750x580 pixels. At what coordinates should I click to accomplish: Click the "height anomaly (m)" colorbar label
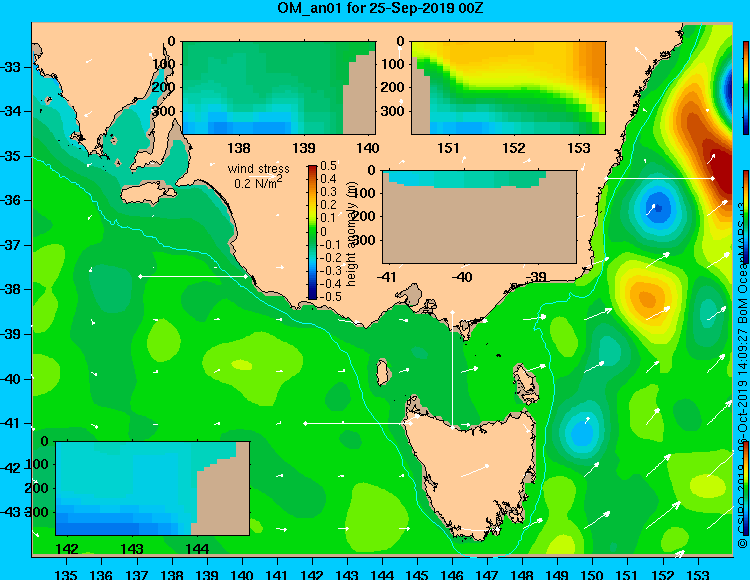352,234
